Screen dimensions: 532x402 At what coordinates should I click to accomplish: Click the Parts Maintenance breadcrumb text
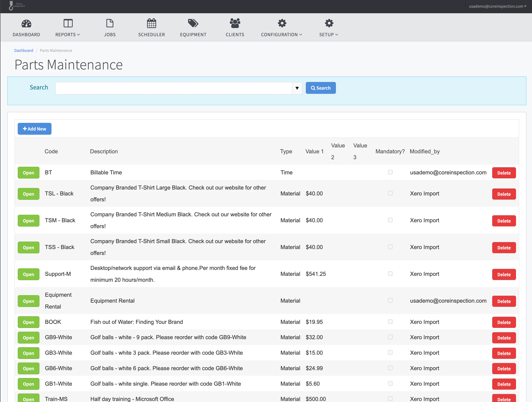point(56,50)
